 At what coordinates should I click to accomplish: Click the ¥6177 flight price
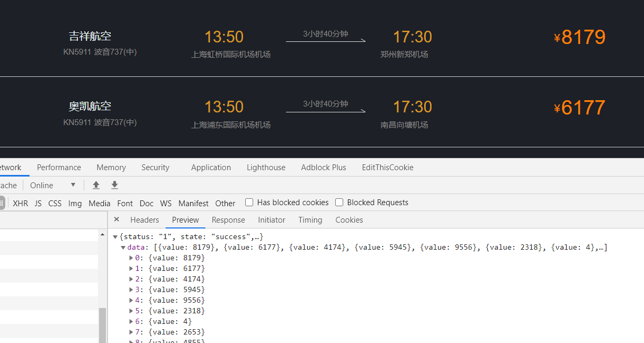coord(579,108)
